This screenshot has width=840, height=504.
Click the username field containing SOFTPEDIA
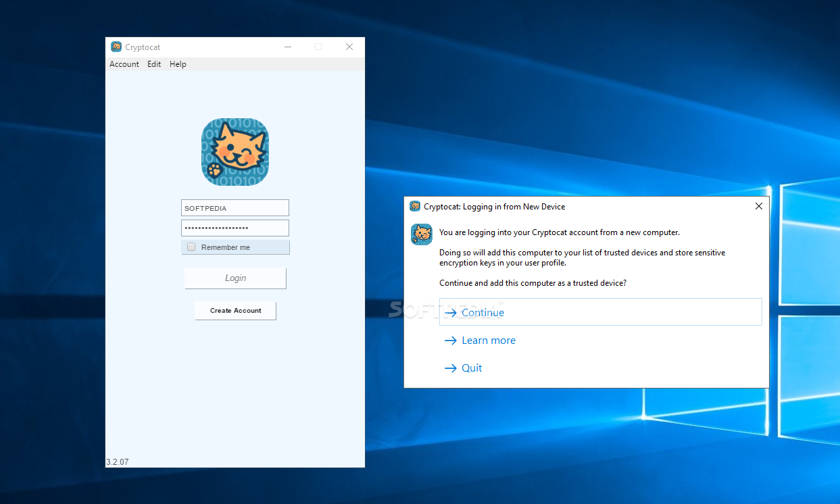[x=235, y=208]
